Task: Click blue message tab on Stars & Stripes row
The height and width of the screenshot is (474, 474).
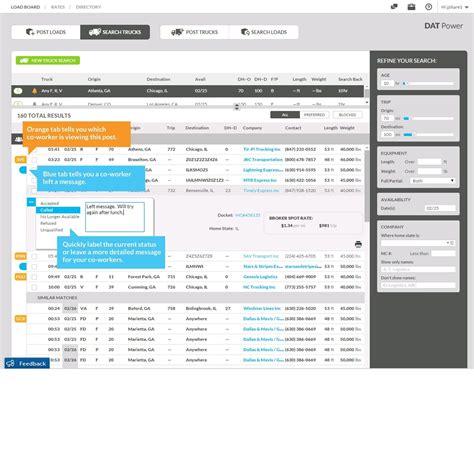Action: (x=23, y=266)
